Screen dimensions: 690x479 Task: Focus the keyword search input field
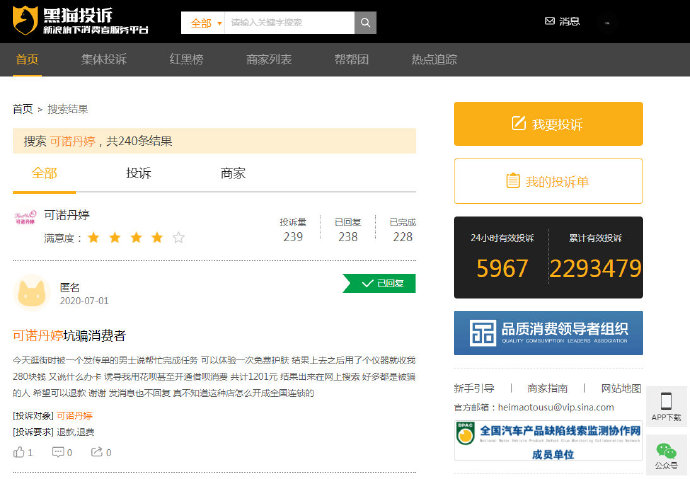(290, 23)
